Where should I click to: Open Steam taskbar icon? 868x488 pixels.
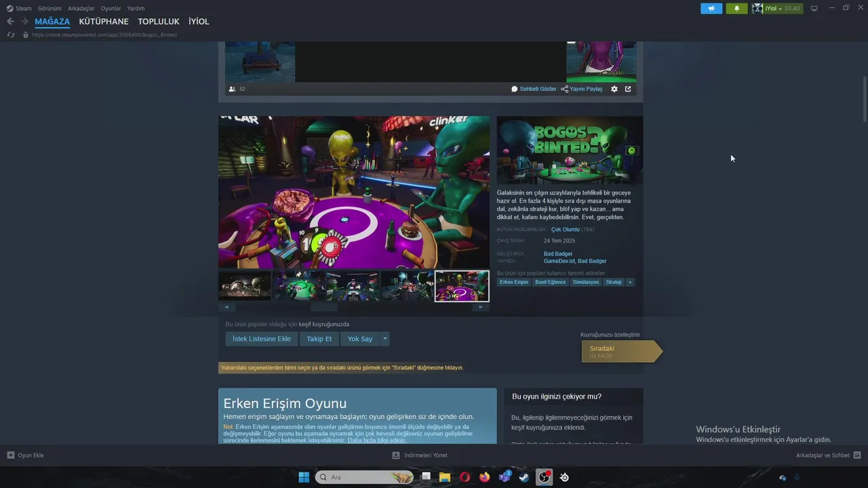524,477
